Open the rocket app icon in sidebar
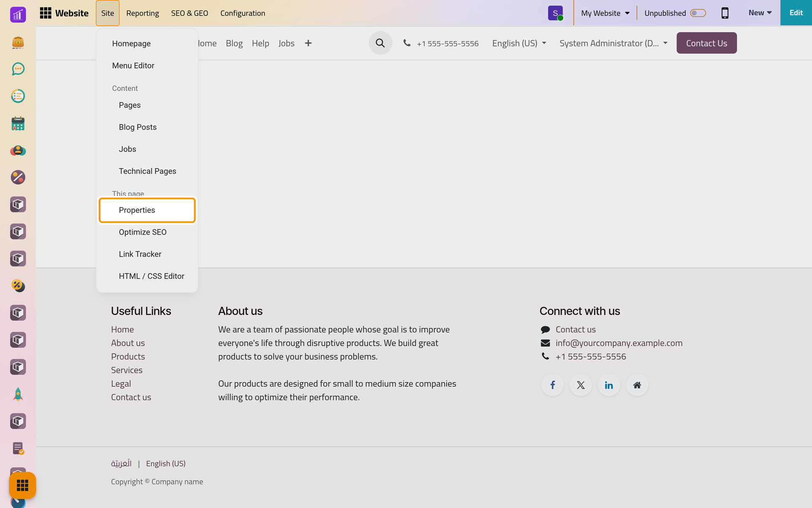The height and width of the screenshot is (508, 812). click(x=18, y=394)
